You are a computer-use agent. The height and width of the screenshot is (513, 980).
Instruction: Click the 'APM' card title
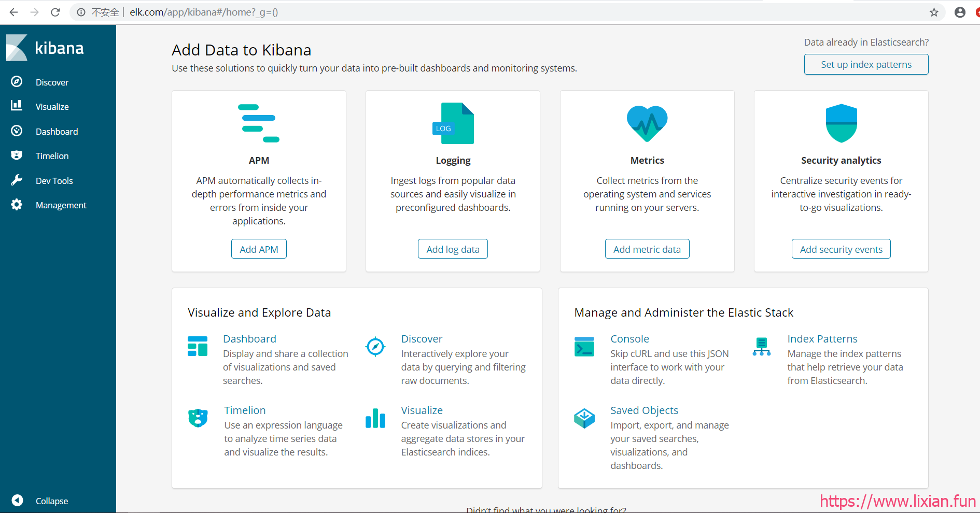(259, 161)
